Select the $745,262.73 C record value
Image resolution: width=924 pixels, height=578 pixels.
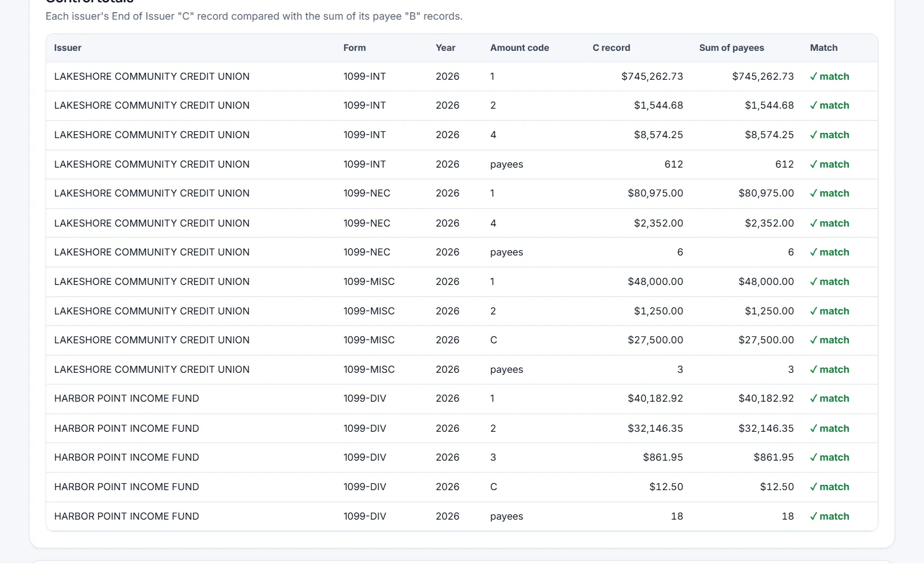click(x=652, y=76)
